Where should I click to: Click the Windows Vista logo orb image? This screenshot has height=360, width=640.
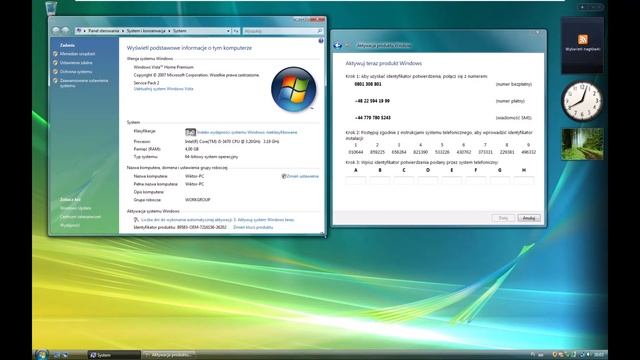[x=293, y=89]
